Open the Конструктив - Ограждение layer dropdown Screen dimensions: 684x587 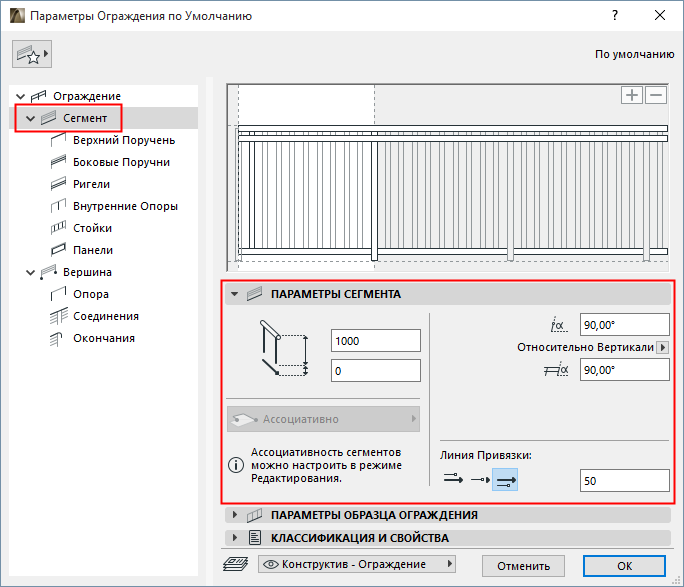pyautogui.click(x=357, y=564)
